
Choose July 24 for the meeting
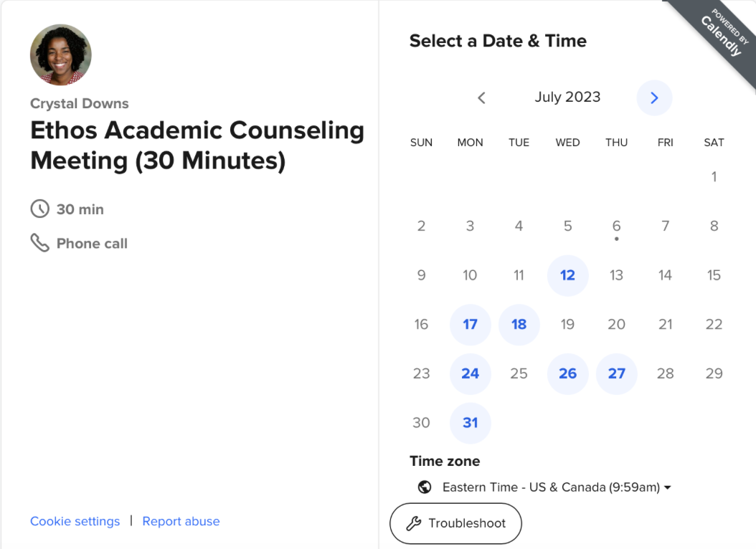coord(470,373)
